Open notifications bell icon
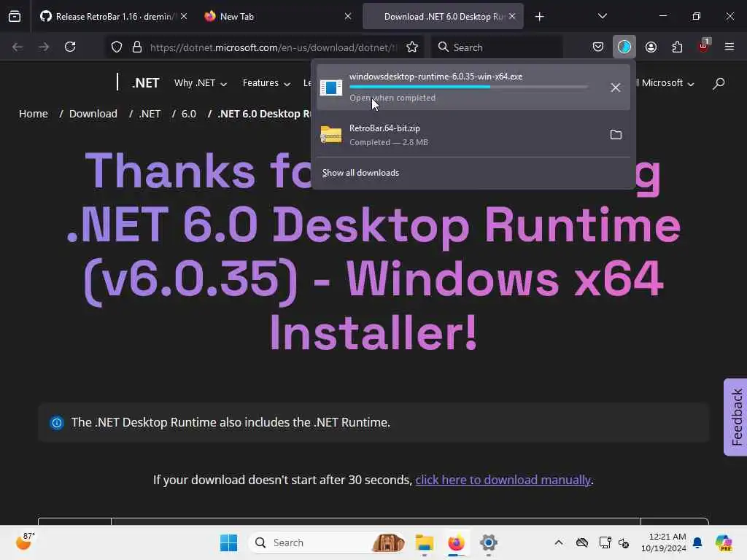Image resolution: width=747 pixels, height=560 pixels. click(x=697, y=542)
